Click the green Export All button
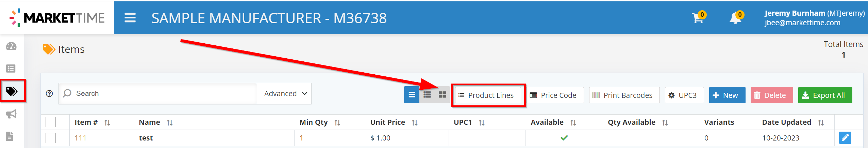The image size is (868, 148). click(x=825, y=95)
